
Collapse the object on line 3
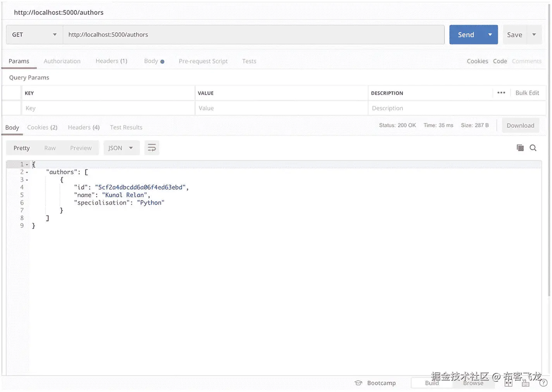(x=27, y=180)
